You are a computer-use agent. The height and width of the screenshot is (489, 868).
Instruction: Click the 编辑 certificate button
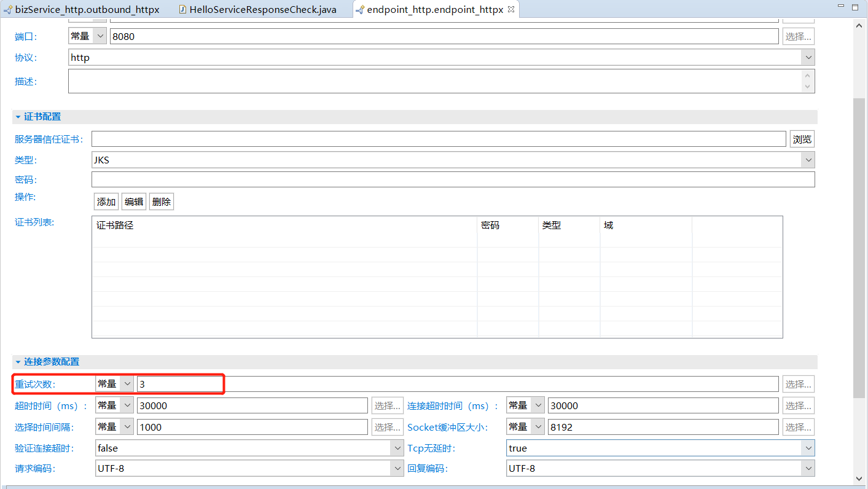point(134,201)
